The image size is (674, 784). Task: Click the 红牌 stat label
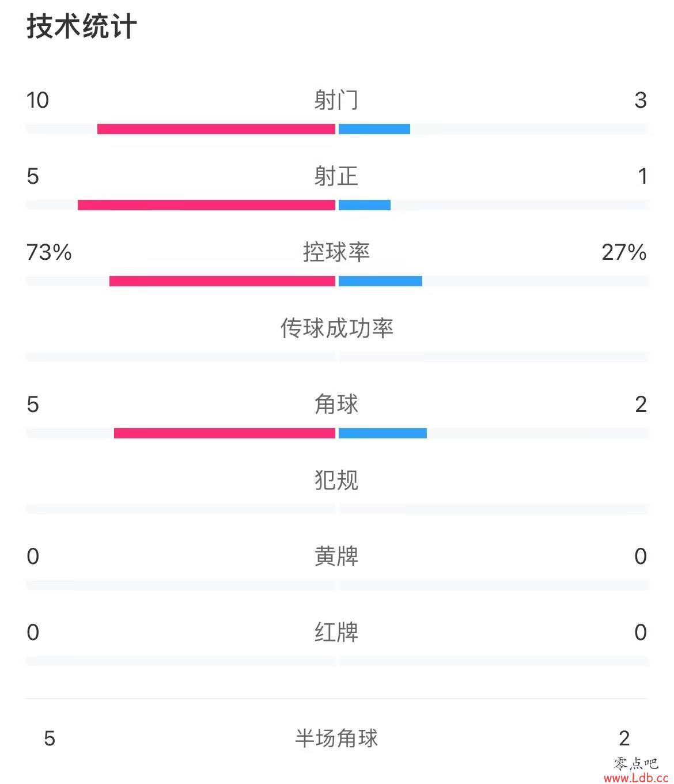336,632
